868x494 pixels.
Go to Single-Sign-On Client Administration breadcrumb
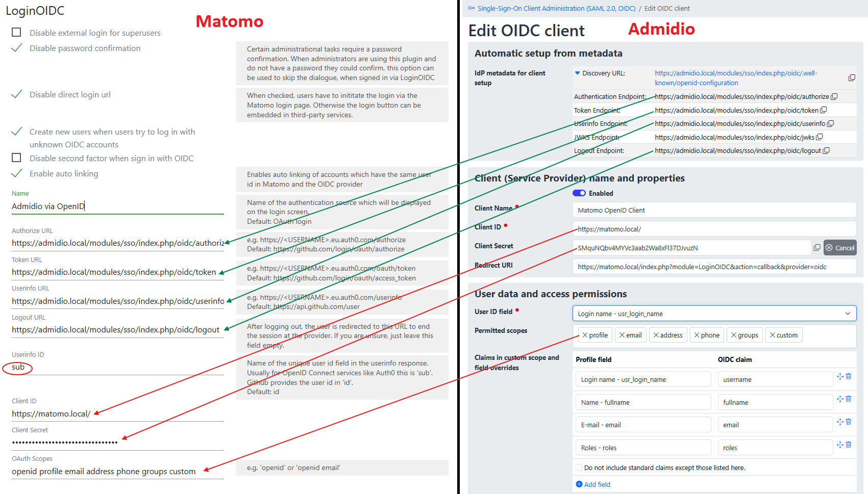click(556, 8)
